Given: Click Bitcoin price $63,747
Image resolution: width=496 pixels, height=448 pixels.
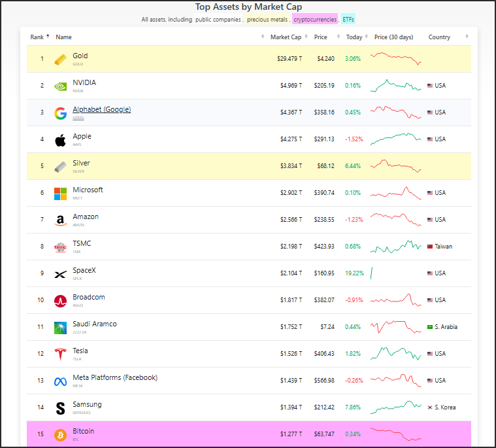Looking at the screenshot, I should coord(324,434).
